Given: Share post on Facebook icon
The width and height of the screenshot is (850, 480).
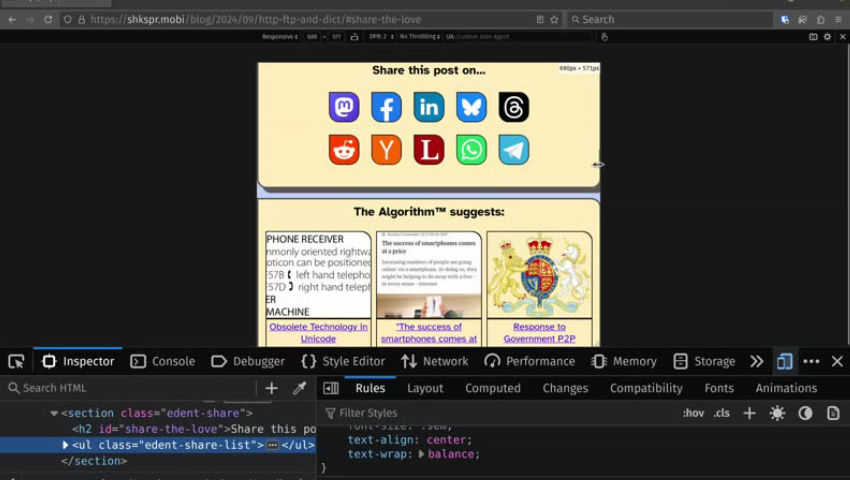Looking at the screenshot, I should tap(386, 107).
